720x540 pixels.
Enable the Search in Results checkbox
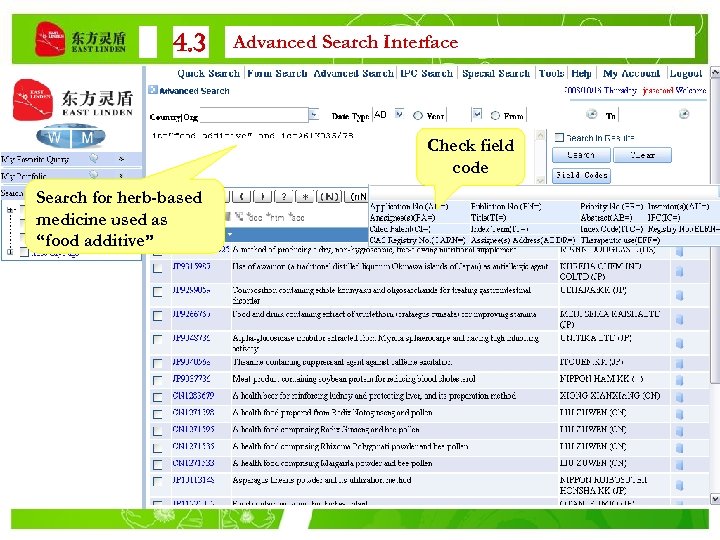pyautogui.click(x=559, y=137)
